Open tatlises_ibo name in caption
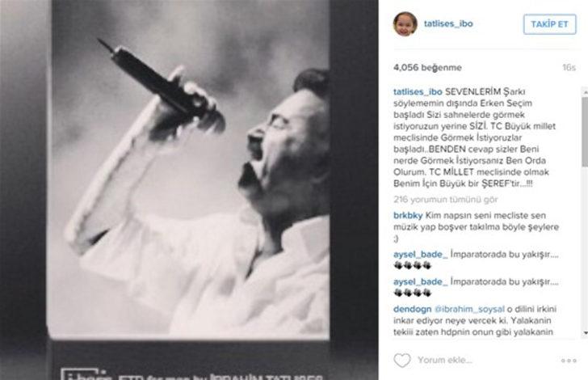The height and width of the screenshot is (380, 588). [418, 91]
